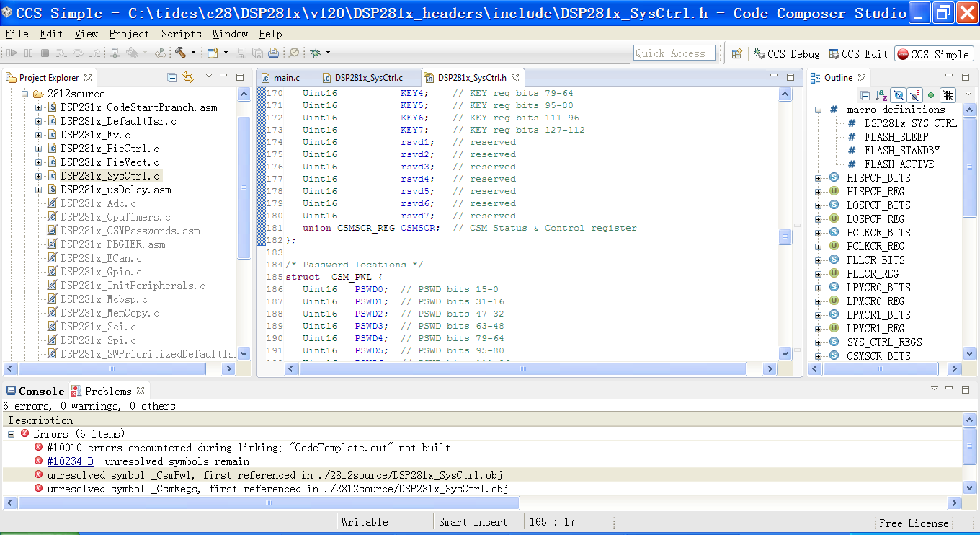Expand HISPCP_BITS in Outline
This screenshot has width=980, height=535.
pyautogui.click(x=819, y=178)
